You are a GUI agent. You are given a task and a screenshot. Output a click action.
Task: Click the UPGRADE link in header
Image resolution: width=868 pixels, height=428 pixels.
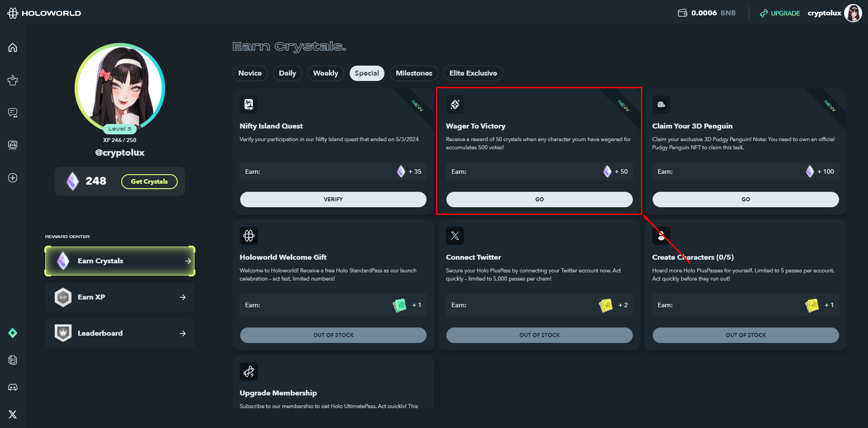tap(780, 13)
